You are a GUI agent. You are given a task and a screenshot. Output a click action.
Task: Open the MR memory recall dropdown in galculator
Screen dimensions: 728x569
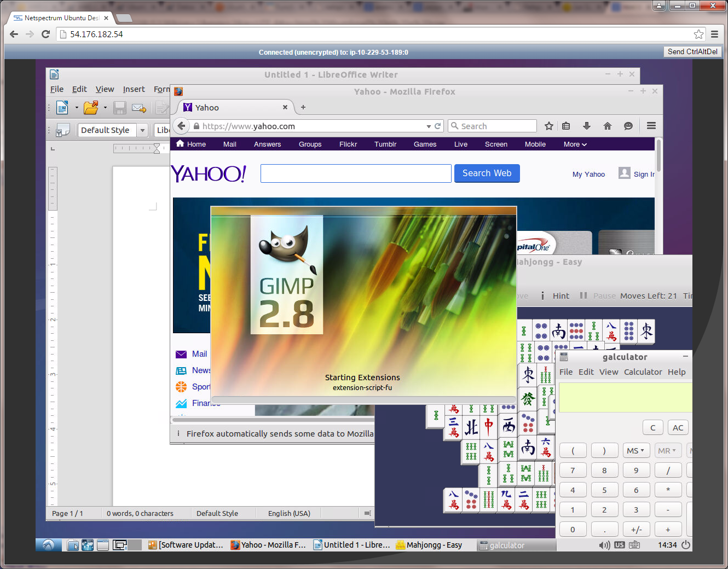pyautogui.click(x=668, y=451)
